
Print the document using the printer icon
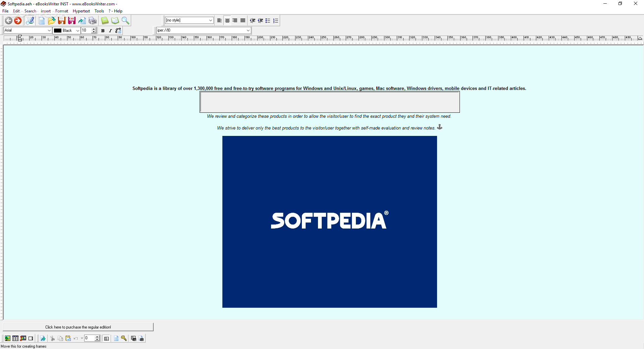click(92, 20)
